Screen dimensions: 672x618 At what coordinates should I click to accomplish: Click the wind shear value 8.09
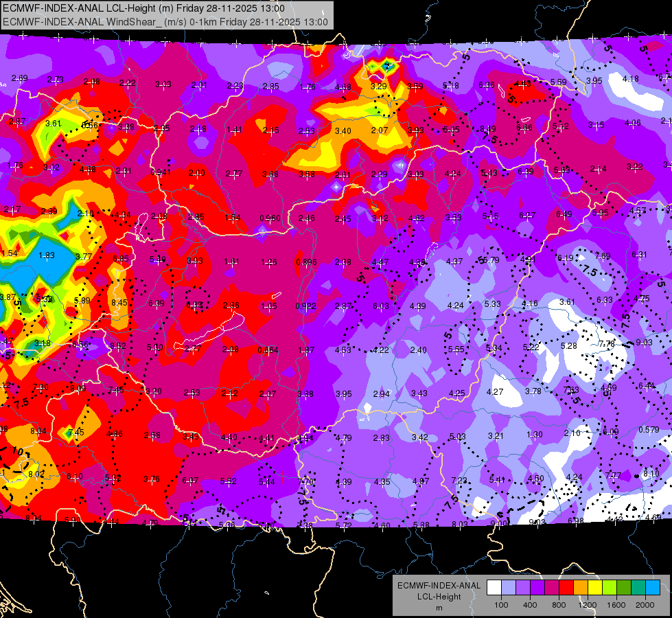coord(78,388)
